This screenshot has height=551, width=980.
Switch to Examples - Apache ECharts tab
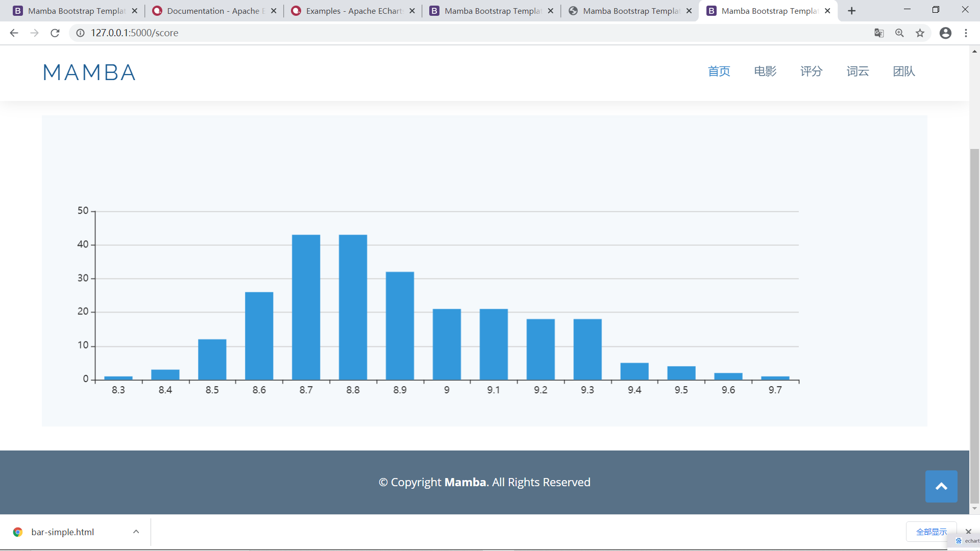352,11
